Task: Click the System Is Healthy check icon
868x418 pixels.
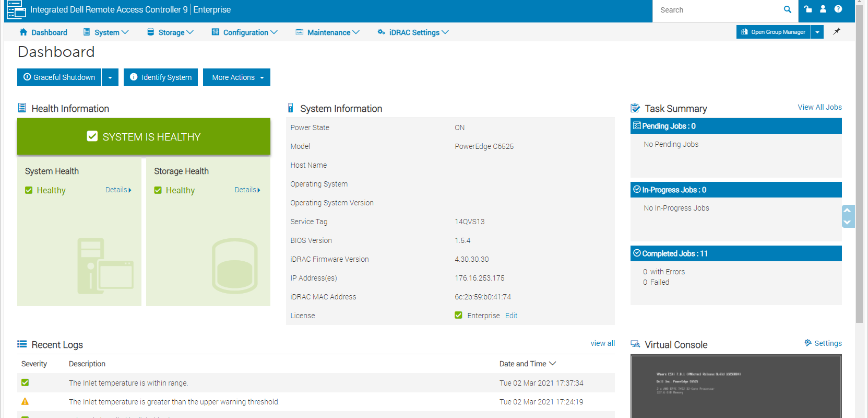Action: [92, 136]
